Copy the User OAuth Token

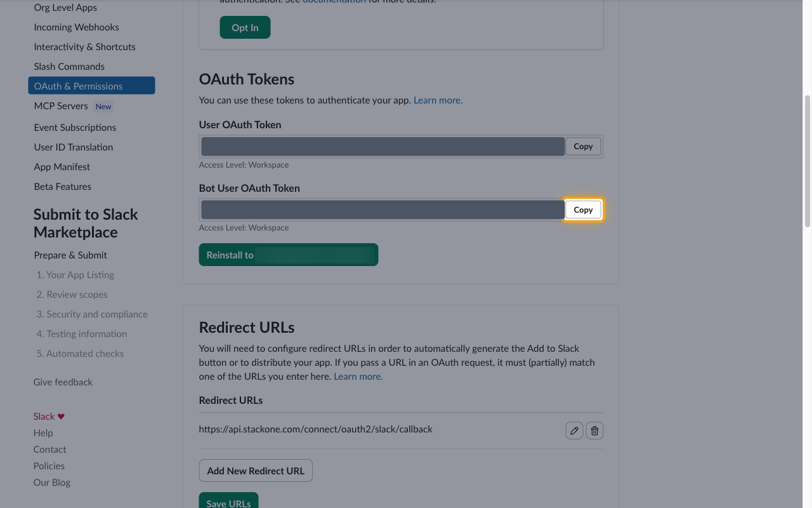point(583,146)
